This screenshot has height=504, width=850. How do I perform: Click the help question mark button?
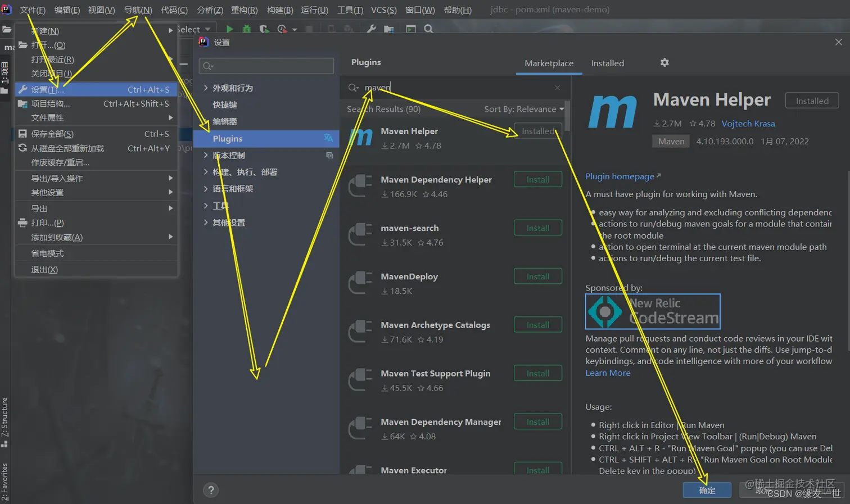pos(211,490)
